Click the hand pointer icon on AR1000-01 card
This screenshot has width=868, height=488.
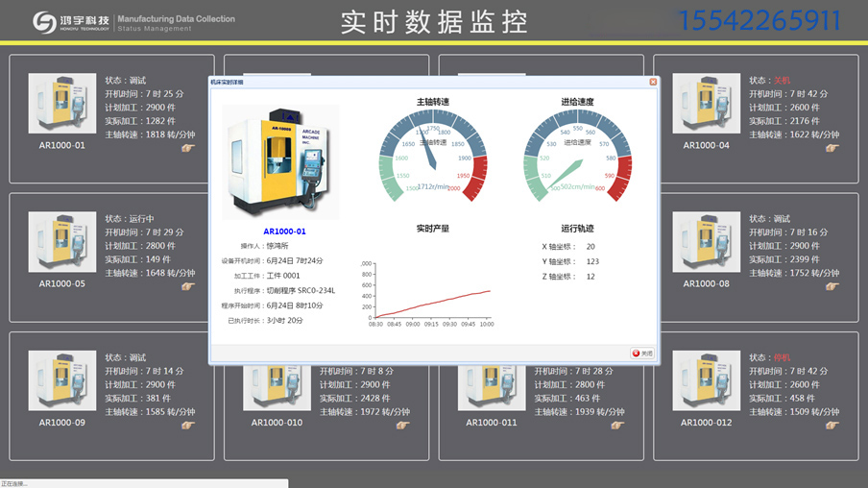[x=187, y=148]
